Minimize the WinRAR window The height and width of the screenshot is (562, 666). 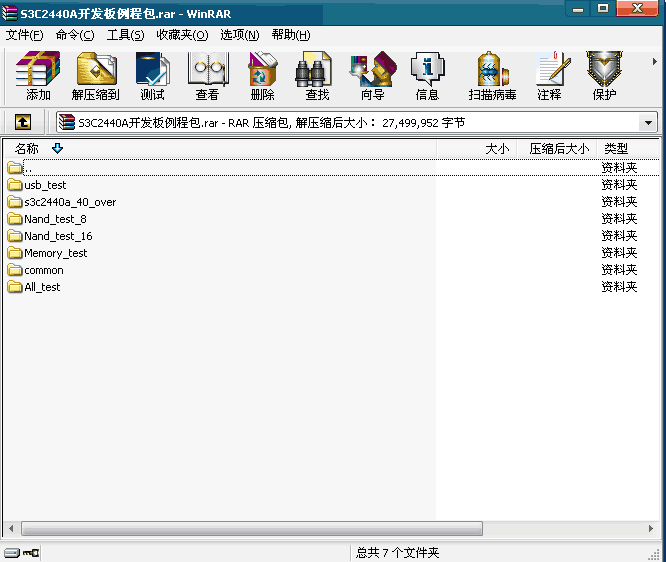tap(578, 8)
